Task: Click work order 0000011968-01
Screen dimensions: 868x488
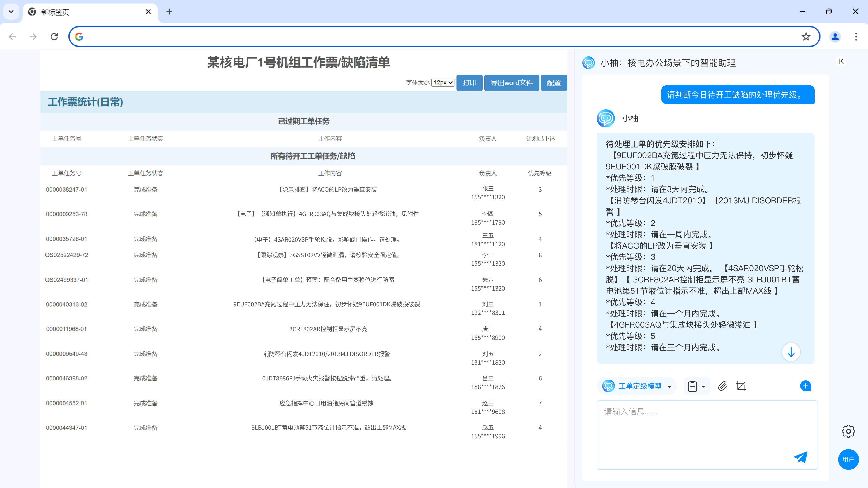Action: click(66, 329)
